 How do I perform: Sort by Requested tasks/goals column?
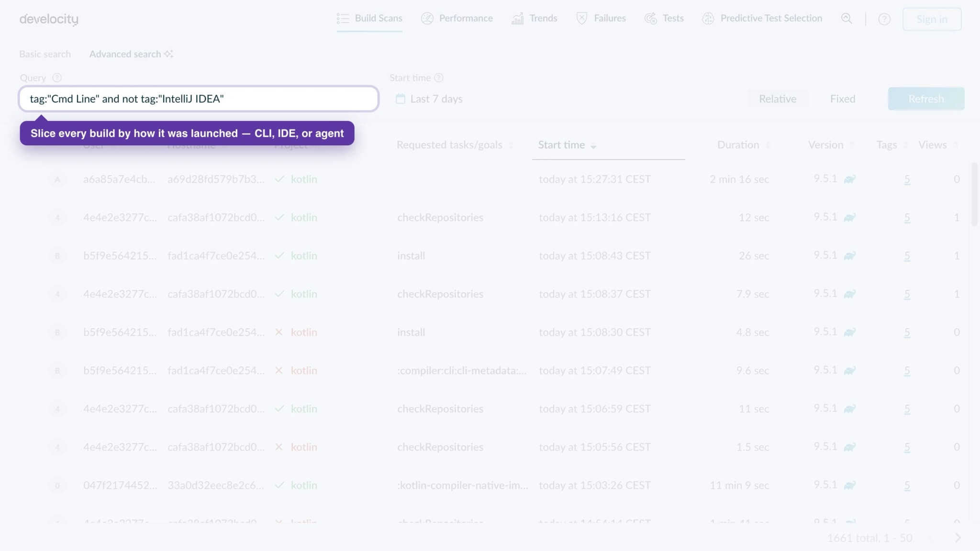pos(455,145)
